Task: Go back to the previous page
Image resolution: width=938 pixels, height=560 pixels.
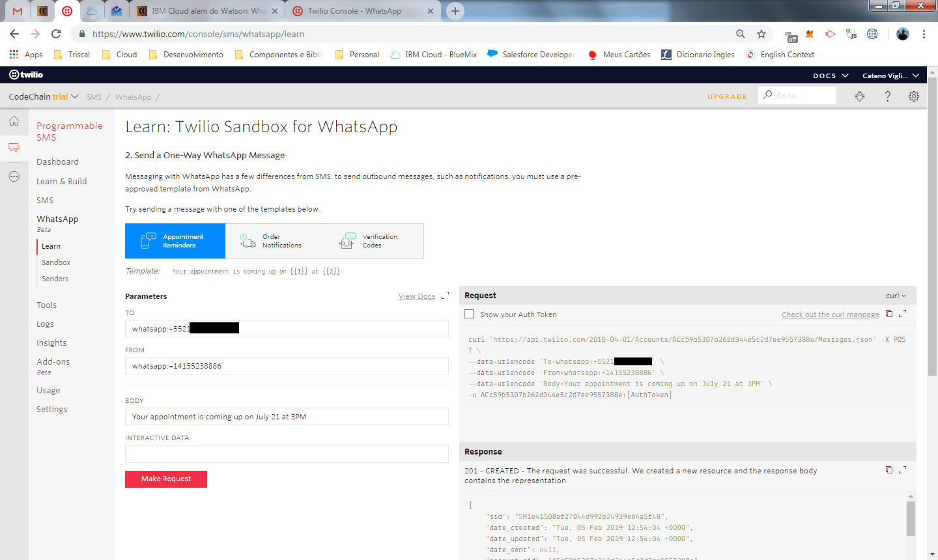Action: click(x=14, y=34)
